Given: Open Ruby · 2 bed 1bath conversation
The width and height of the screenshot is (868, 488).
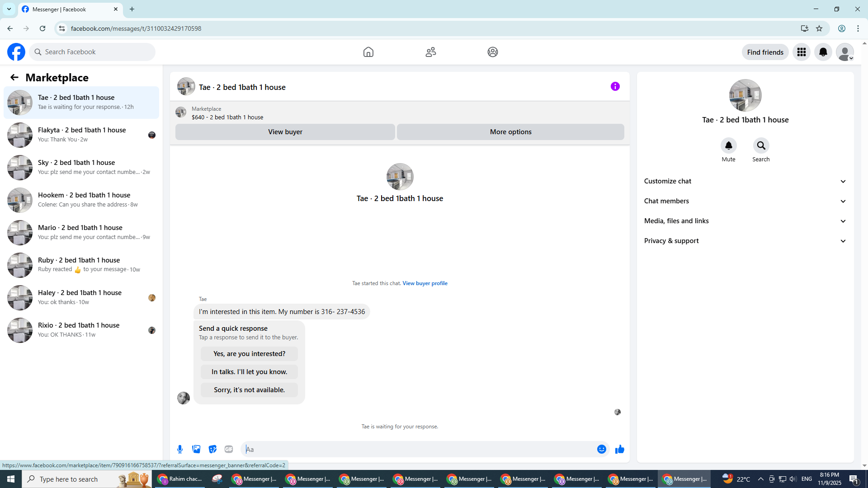Looking at the screenshot, I should point(81,265).
